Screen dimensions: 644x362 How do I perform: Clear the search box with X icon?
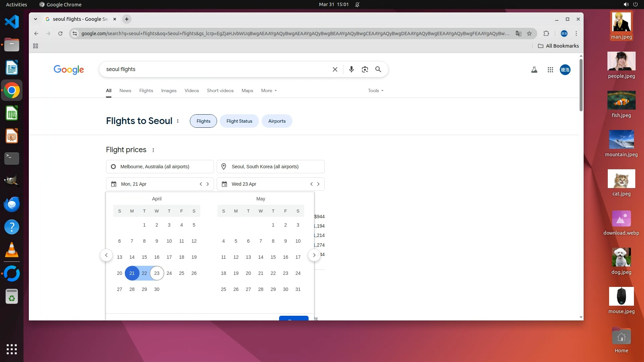click(335, 69)
